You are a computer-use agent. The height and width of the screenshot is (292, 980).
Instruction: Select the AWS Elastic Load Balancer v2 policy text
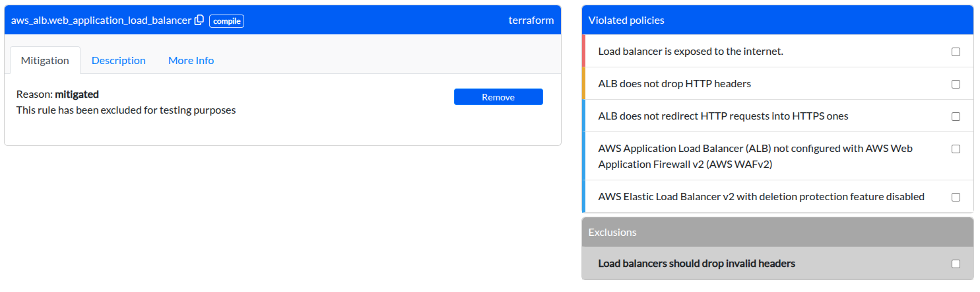click(761, 197)
